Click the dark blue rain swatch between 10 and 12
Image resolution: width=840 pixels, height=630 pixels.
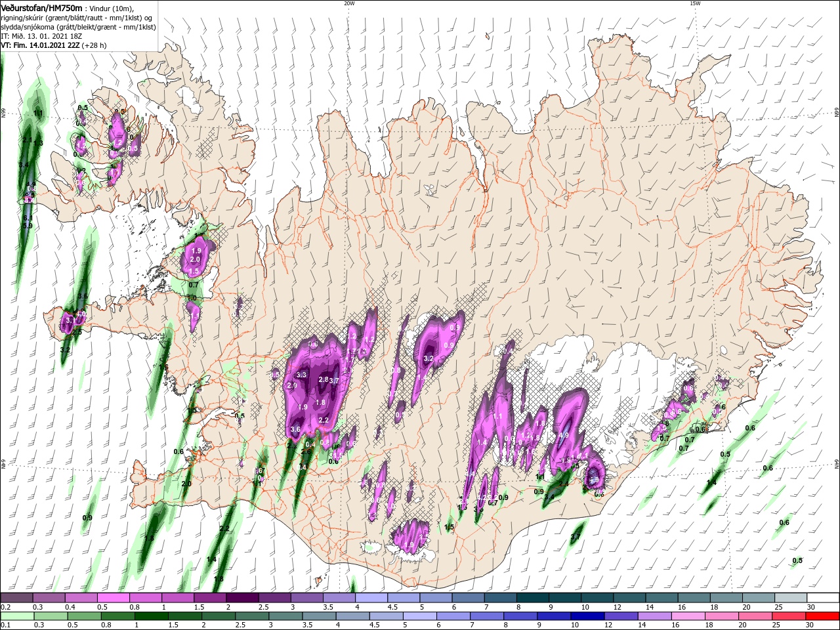click(x=587, y=616)
